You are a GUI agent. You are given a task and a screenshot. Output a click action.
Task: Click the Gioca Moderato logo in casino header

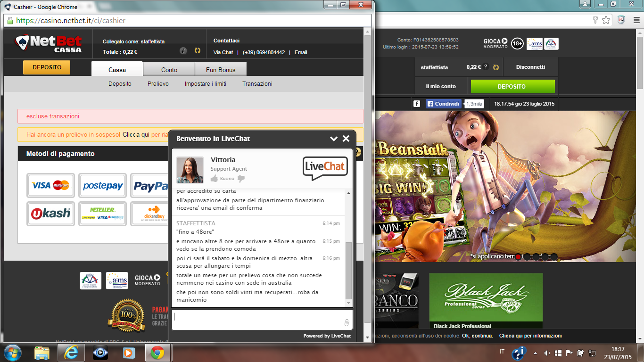point(495,43)
